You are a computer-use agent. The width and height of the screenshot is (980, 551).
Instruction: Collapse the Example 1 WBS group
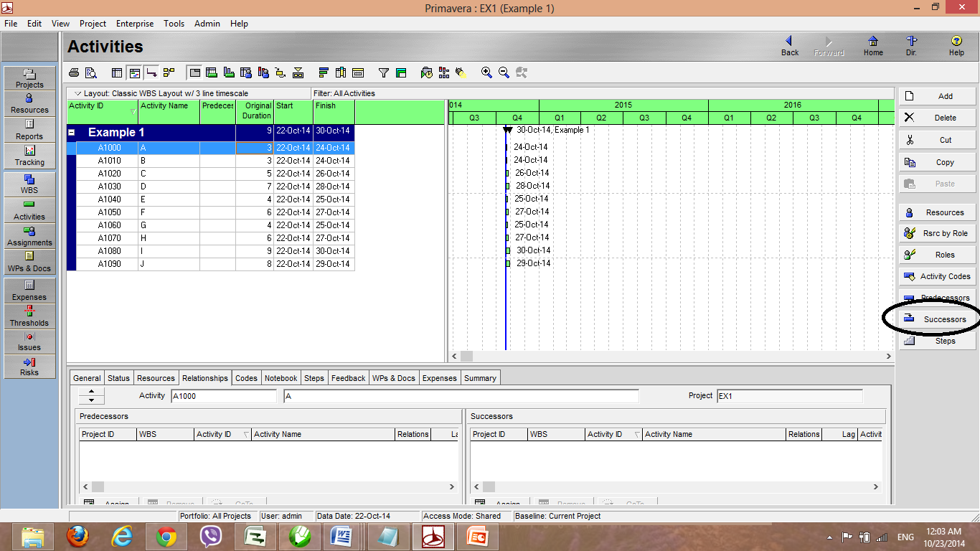tap(72, 133)
